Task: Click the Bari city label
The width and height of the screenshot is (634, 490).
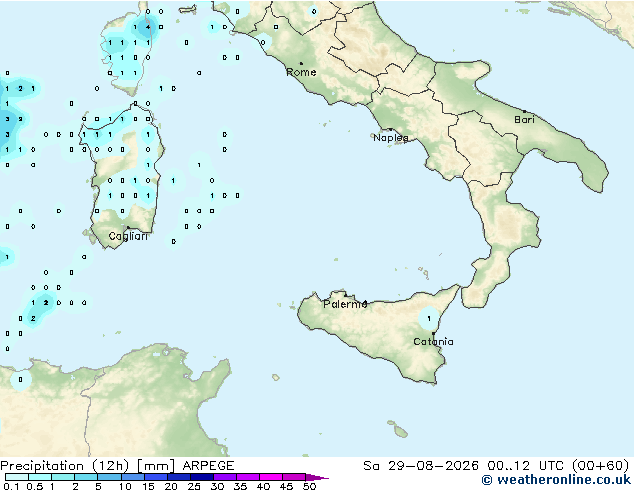Action: pos(524,120)
